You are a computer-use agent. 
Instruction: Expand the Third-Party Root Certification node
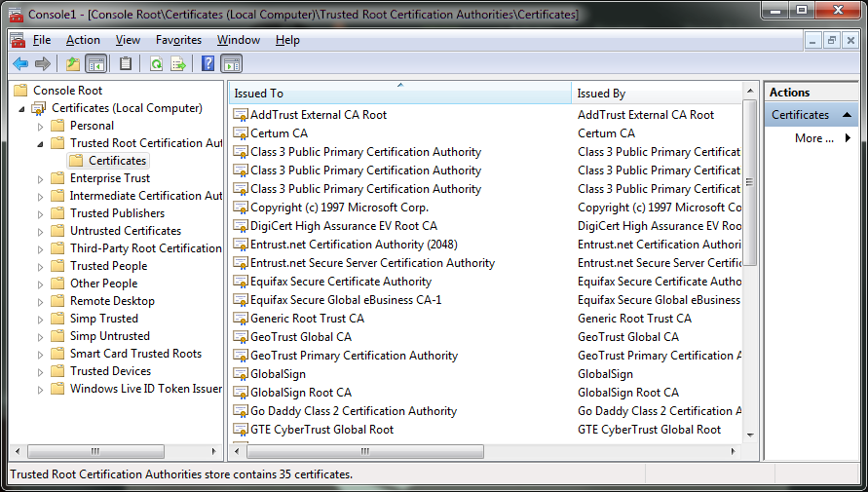click(x=40, y=249)
